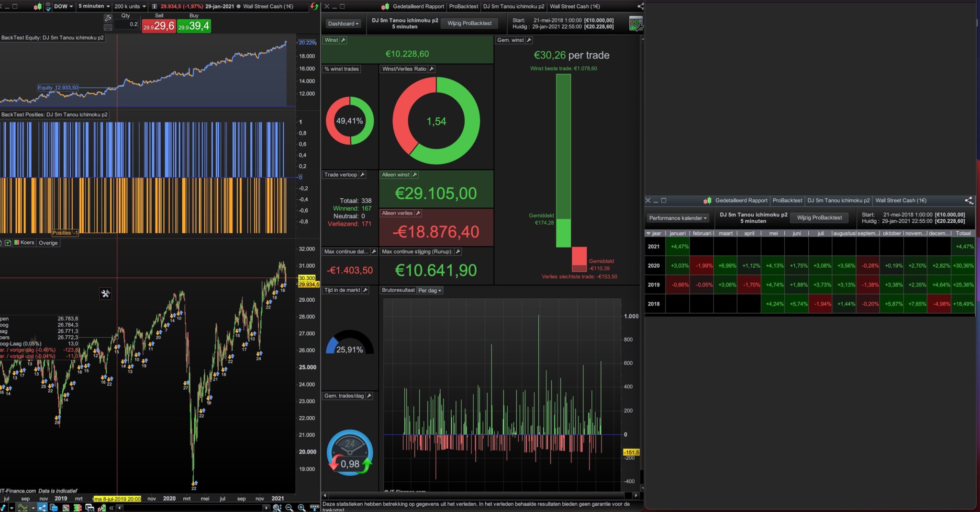Open the 200 k units dropdown
The height and width of the screenshot is (512, 980).
(x=130, y=6)
